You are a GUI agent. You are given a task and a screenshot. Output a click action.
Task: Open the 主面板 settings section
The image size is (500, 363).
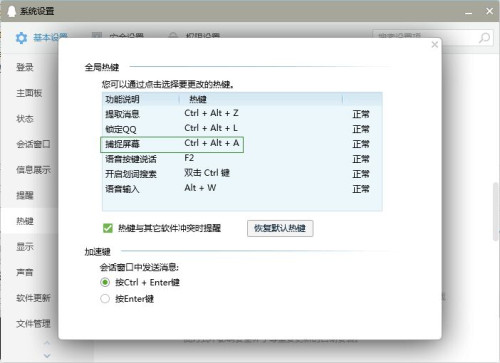(x=29, y=93)
